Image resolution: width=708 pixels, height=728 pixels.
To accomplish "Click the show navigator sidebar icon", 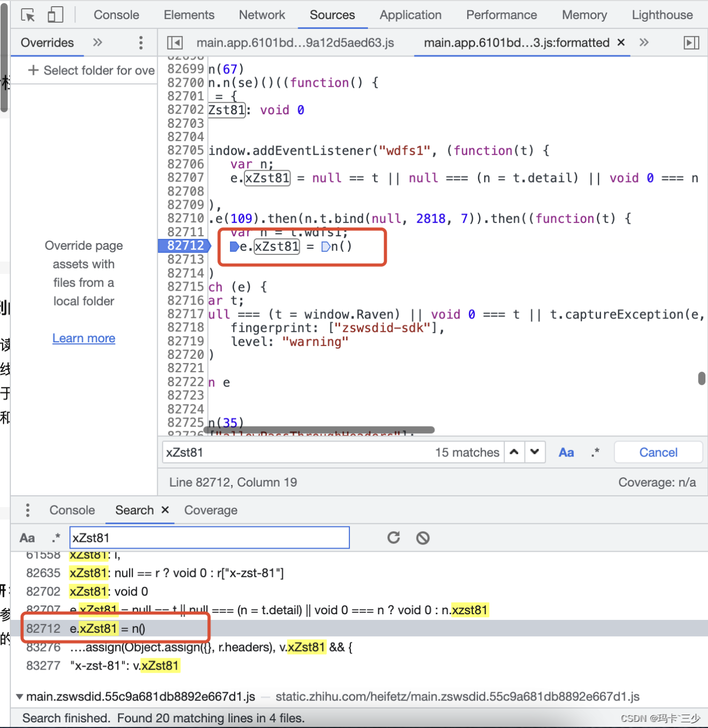I will click(175, 42).
